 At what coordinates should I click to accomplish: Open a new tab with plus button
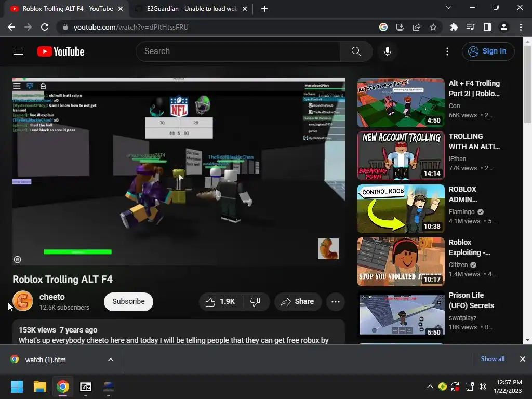coord(264,9)
